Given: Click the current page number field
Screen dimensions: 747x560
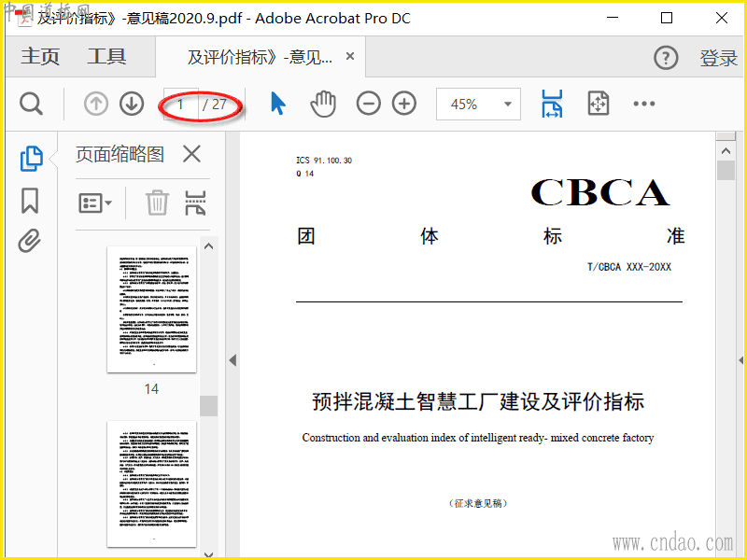Looking at the screenshot, I should [180, 104].
